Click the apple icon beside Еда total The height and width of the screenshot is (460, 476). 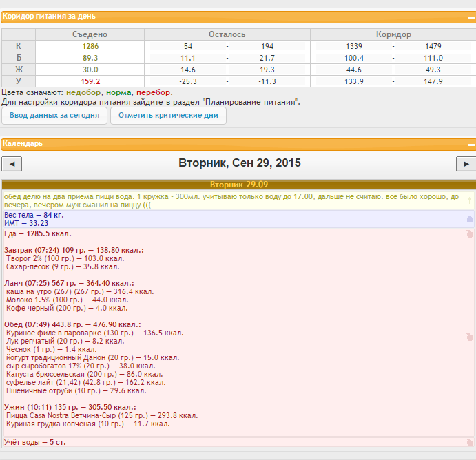click(x=470, y=234)
